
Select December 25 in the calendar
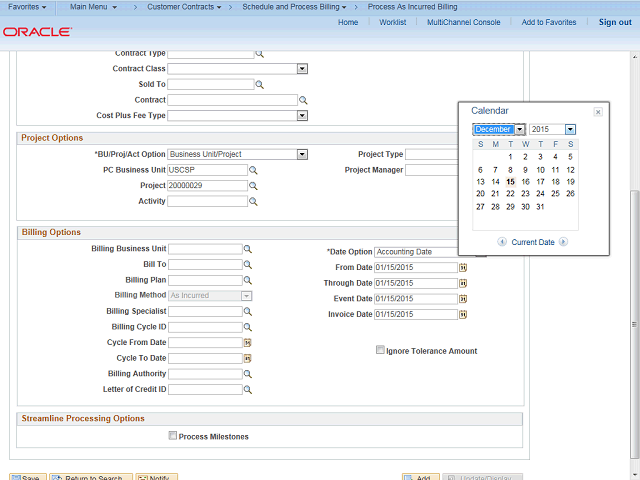click(x=555, y=194)
